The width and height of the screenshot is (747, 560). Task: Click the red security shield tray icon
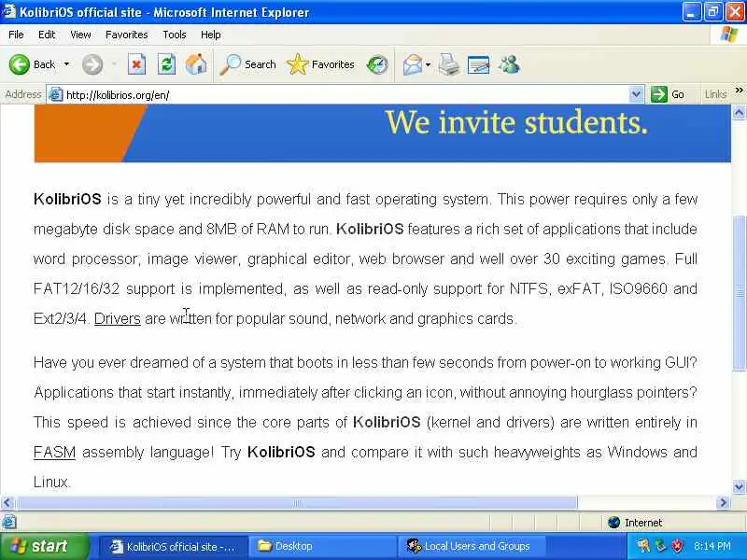tap(677, 546)
